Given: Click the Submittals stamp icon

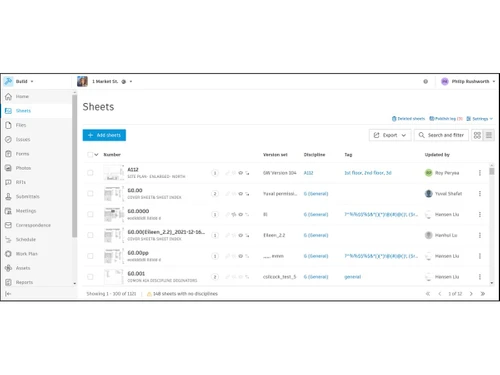Looking at the screenshot, I should point(8,197).
